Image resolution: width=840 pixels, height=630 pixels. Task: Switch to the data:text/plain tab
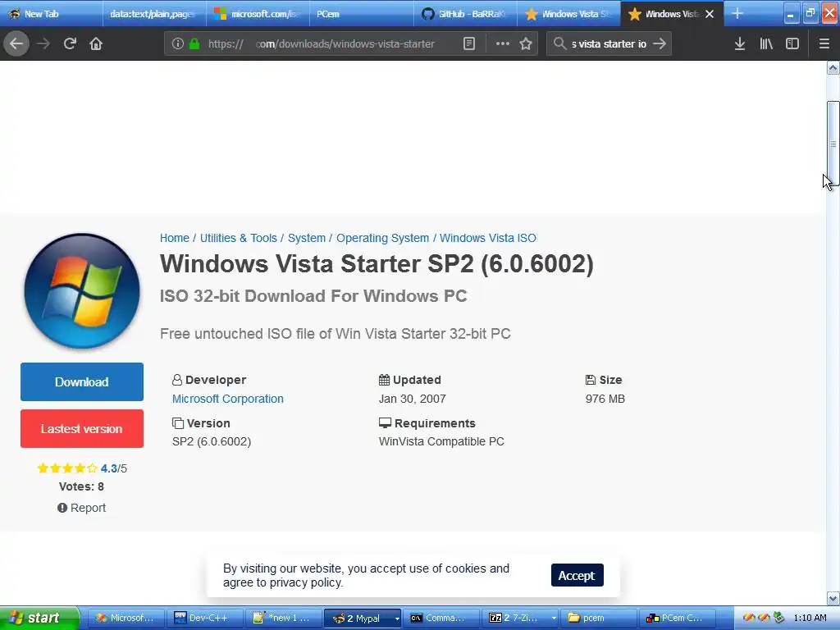point(153,14)
